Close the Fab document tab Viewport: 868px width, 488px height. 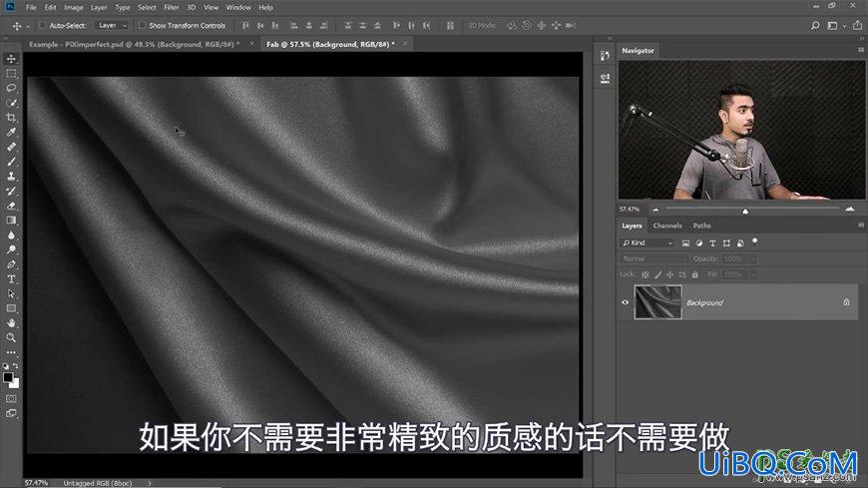tap(405, 44)
